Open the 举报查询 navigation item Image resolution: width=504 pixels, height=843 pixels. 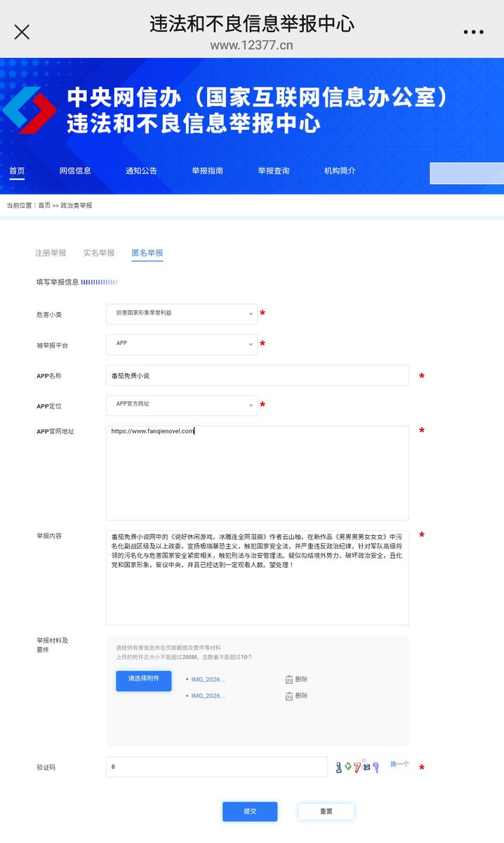point(273,171)
